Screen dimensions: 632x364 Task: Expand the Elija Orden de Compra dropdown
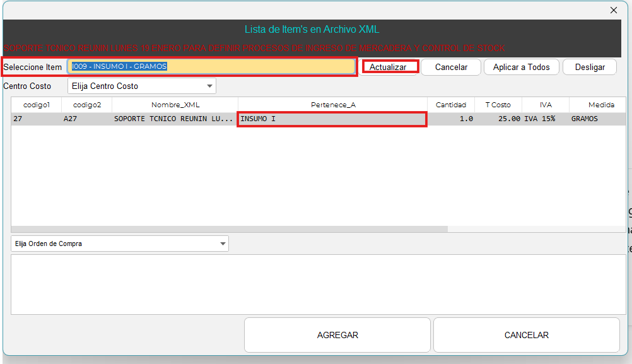pos(120,244)
